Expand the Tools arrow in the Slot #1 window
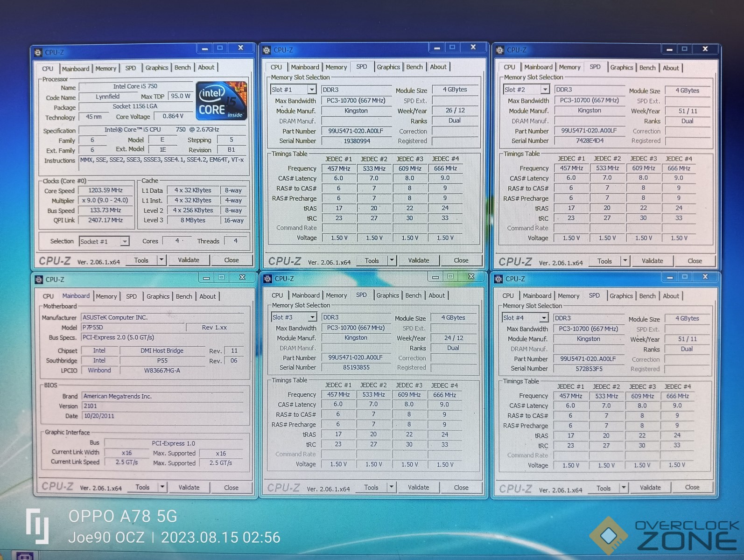Viewport: 744px width, 560px height. [392, 260]
